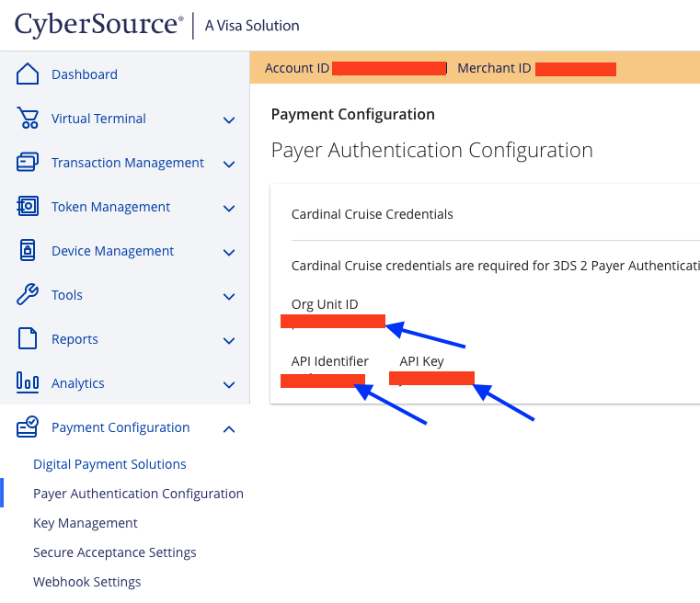700x603 pixels.
Task: Select Payment Configuration menu label
Action: click(x=120, y=427)
